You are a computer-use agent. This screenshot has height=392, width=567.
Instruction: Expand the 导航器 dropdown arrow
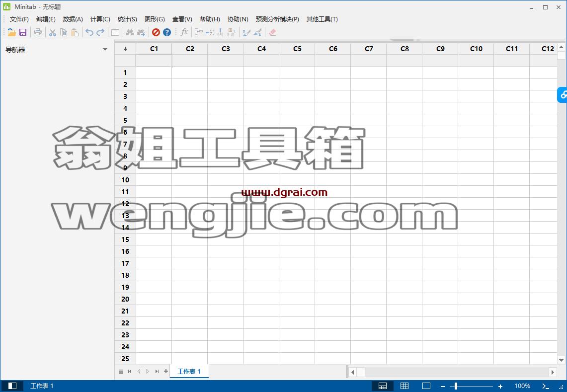tap(105, 50)
